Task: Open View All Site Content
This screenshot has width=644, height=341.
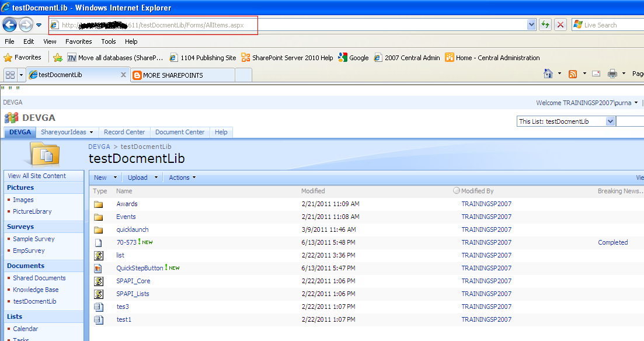Action: 37,176
